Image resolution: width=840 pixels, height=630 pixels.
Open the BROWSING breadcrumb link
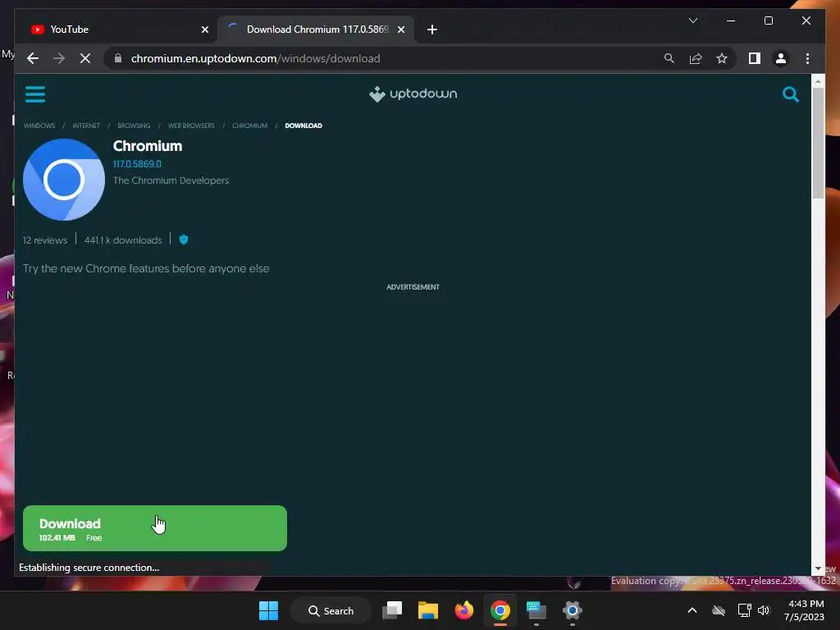(x=134, y=126)
